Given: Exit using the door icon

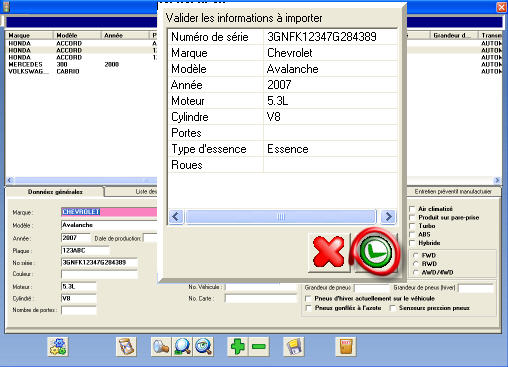Looking at the screenshot, I should click(346, 347).
